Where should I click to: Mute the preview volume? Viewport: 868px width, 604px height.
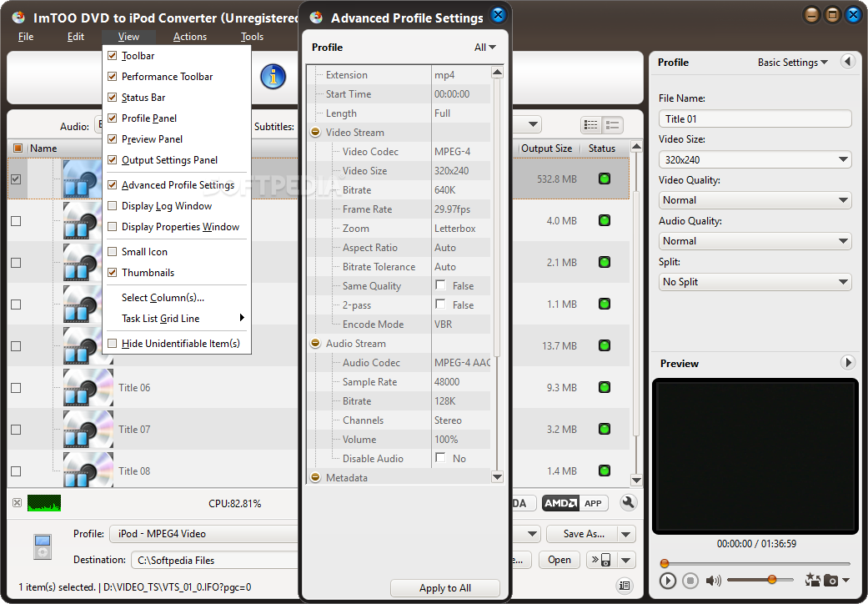pos(713,580)
